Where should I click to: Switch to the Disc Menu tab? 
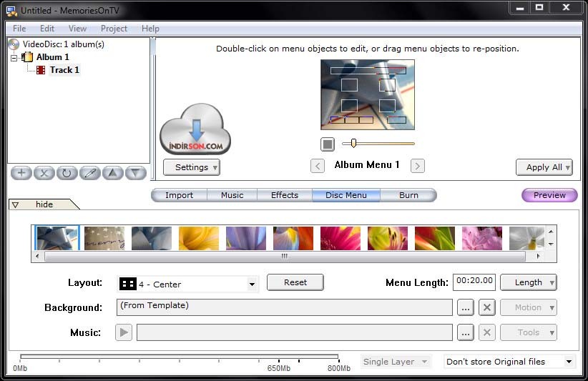click(x=346, y=195)
